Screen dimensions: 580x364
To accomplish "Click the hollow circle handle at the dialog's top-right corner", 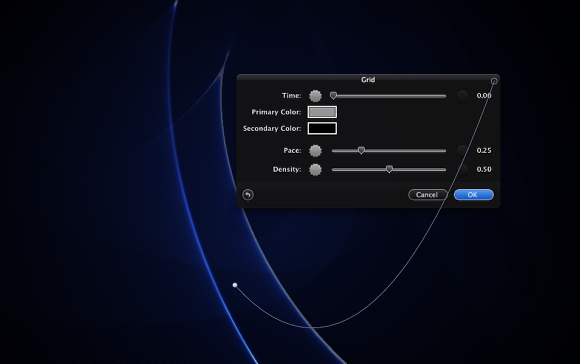I will (x=494, y=81).
